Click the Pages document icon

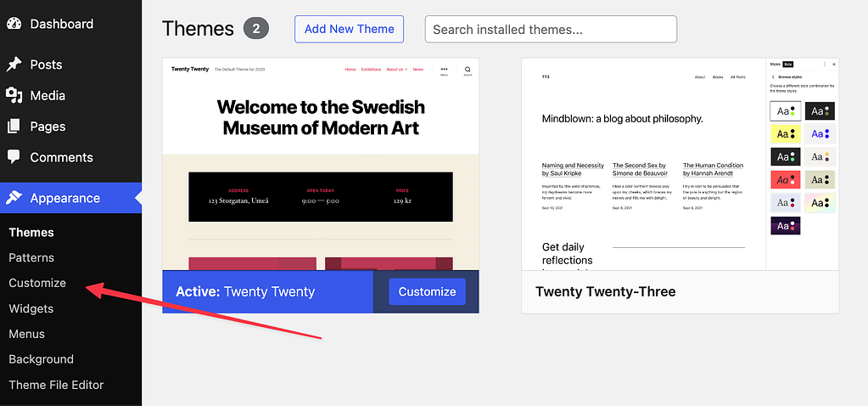pos(14,126)
